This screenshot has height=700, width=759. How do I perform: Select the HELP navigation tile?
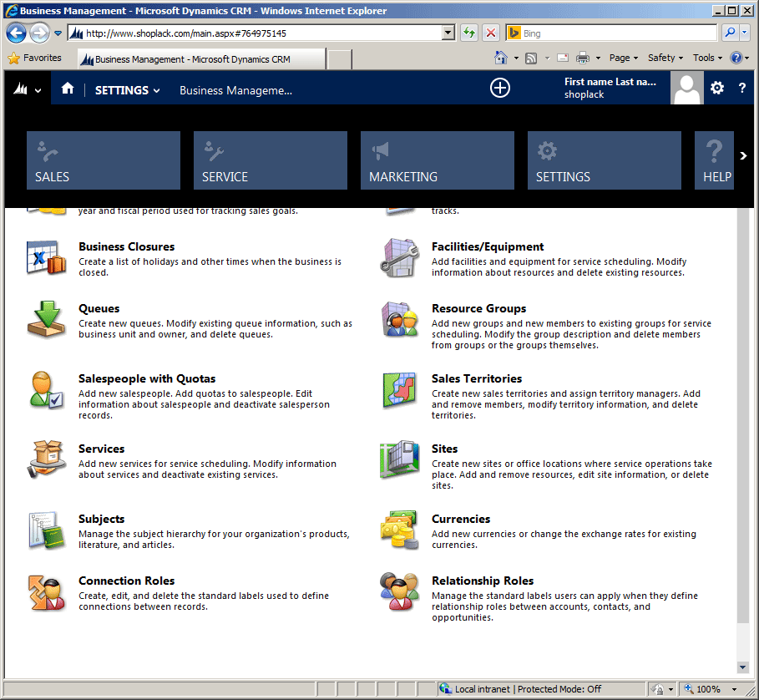[x=714, y=160]
